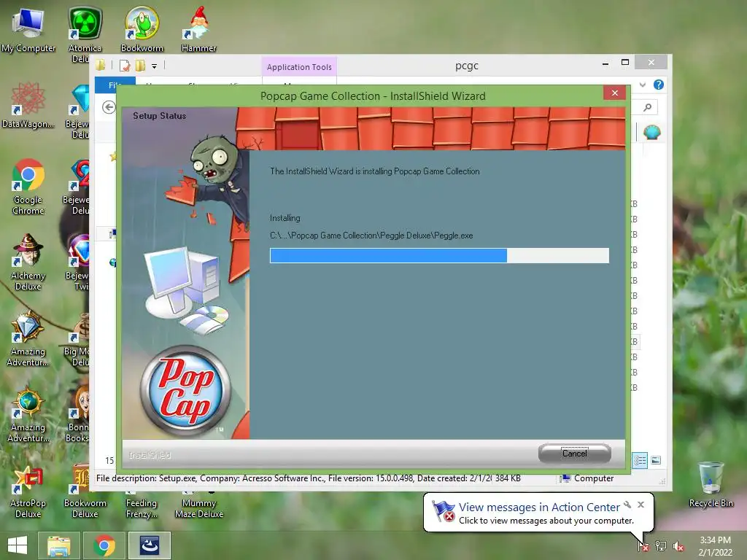Open first Amazing Adventures shortcut
This screenshot has width=747, height=560.
[x=28, y=338]
